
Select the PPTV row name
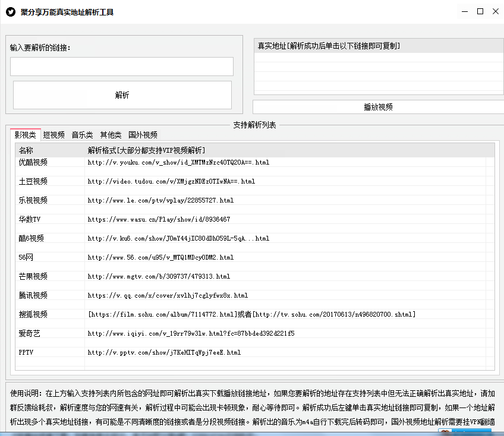[x=26, y=352]
